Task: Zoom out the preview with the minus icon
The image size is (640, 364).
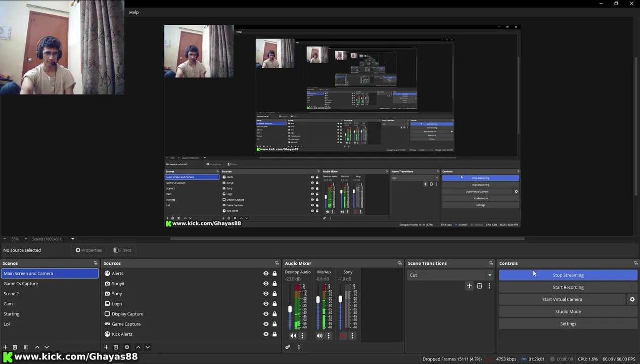Action: click(x=5, y=239)
